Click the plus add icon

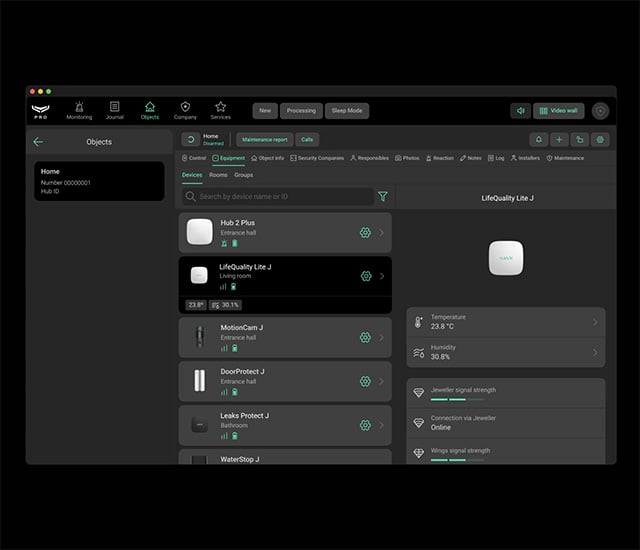tap(559, 140)
